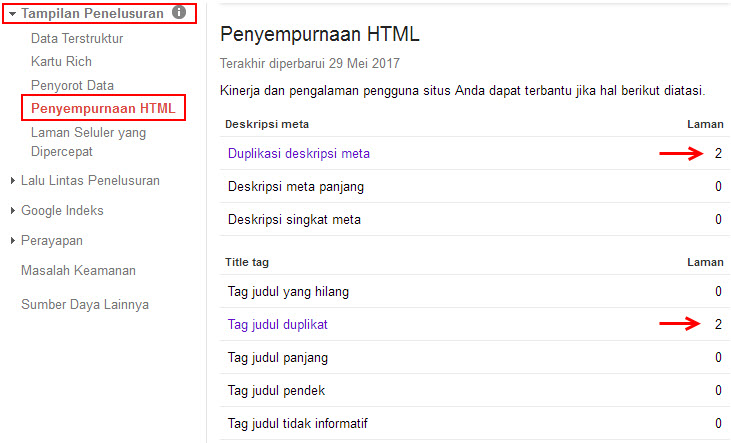Click the Kinerja dan pengalaman pengguna description text
731x443 pixels.
[462, 90]
